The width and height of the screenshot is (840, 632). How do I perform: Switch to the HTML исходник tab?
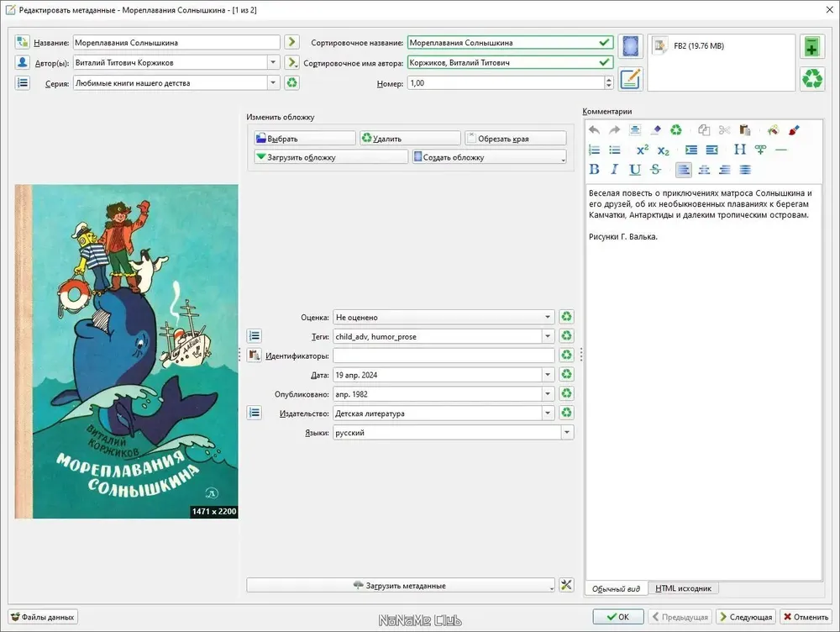click(x=683, y=588)
